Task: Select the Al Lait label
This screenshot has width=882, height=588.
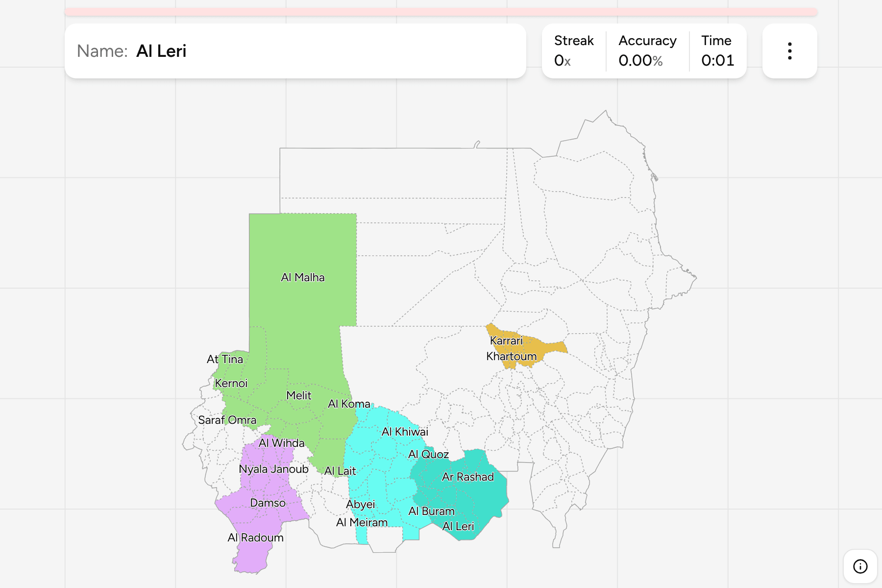Action: click(340, 471)
